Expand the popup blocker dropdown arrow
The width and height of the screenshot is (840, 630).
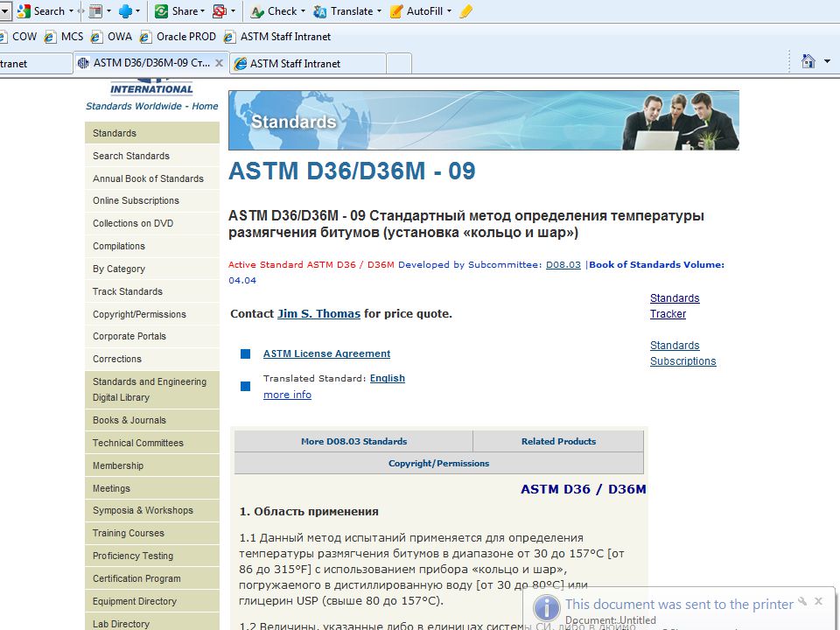(233, 11)
